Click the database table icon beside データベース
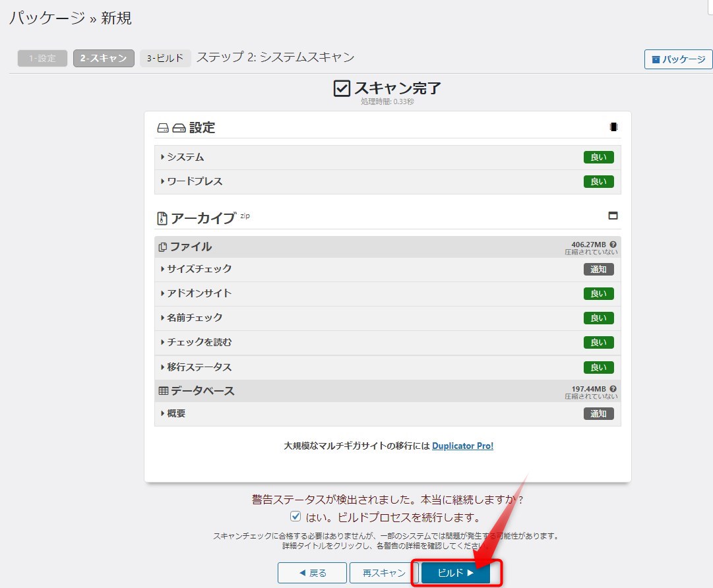Viewport: 713px width, 588px height. click(x=163, y=391)
